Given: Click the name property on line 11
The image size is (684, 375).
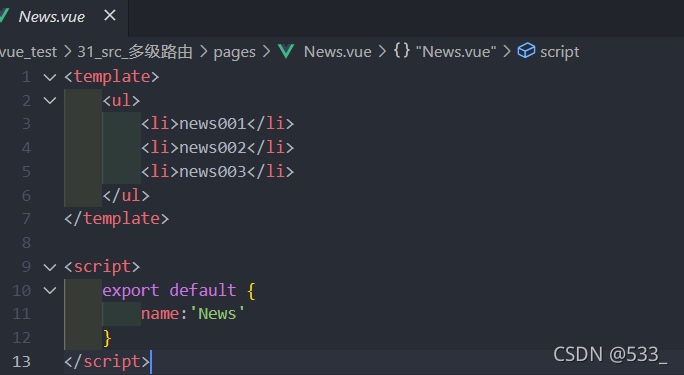Looking at the screenshot, I should coord(160,314).
